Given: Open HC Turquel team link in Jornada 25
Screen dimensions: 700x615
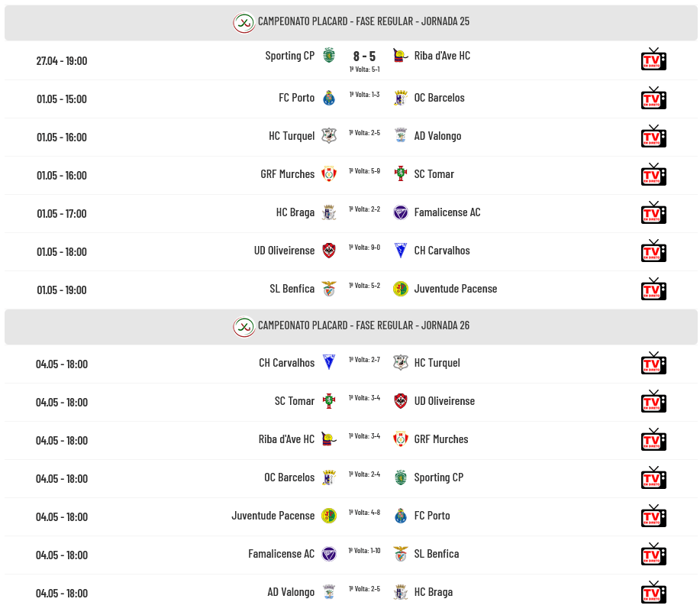Looking at the screenshot, I should point(292,136).
